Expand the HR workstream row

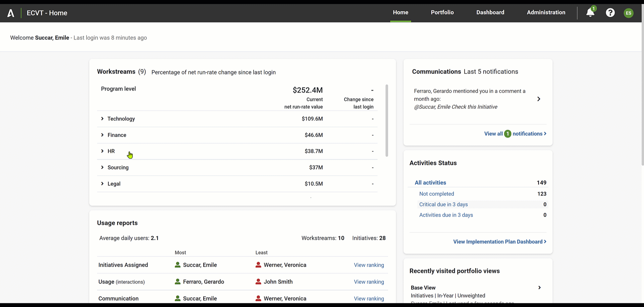click(102, 151)
